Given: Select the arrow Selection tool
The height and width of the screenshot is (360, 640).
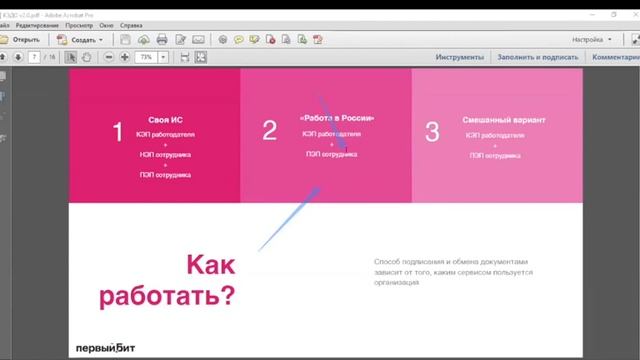Looking at the screenshot, I should [x=71, y=57].
